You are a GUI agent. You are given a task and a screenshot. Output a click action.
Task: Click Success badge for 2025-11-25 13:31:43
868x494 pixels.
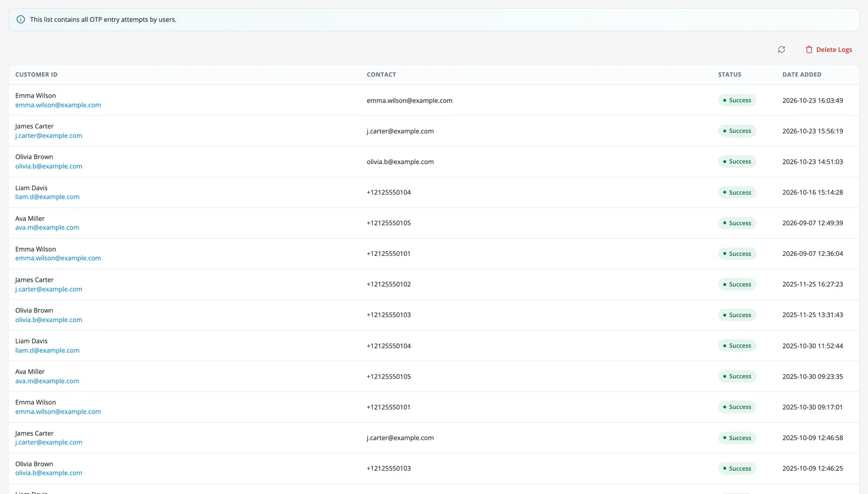coord(737,315)
